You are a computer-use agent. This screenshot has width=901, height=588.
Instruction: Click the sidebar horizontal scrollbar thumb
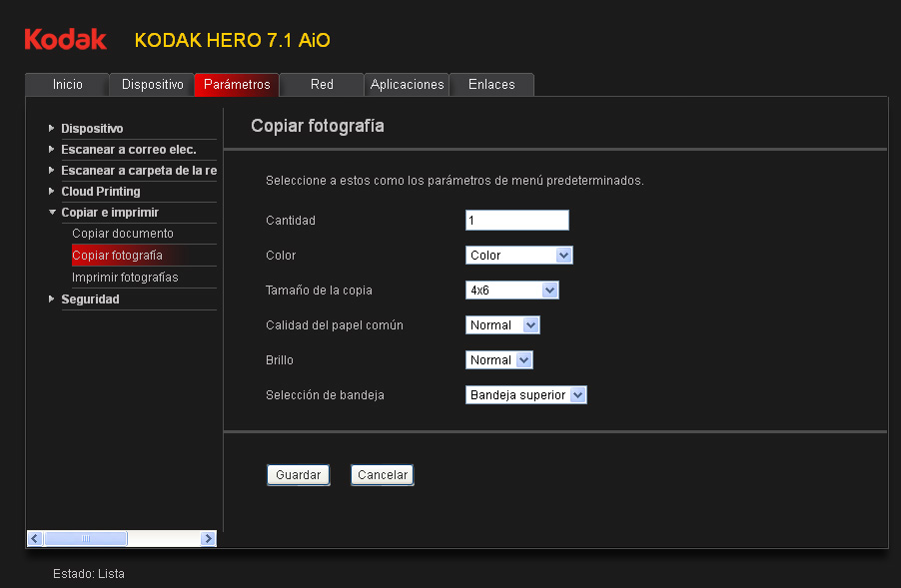(86, 539)
